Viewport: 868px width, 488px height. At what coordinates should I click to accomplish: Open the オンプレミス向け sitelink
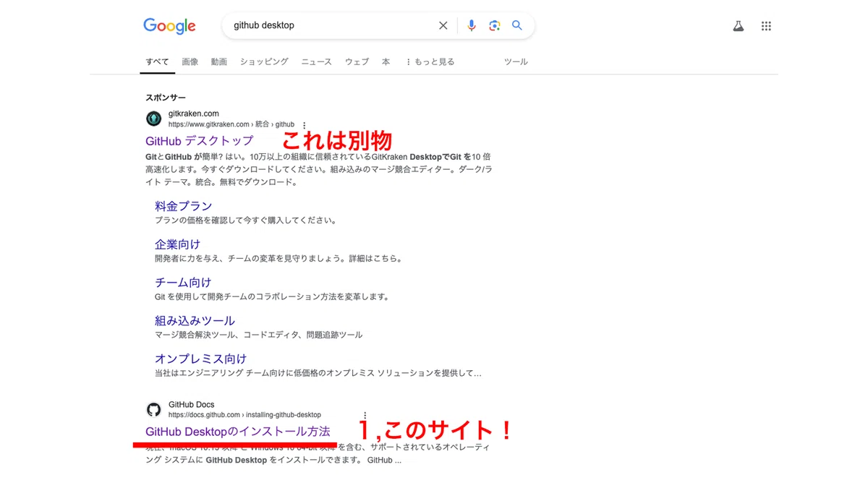(x=200, y=359)
